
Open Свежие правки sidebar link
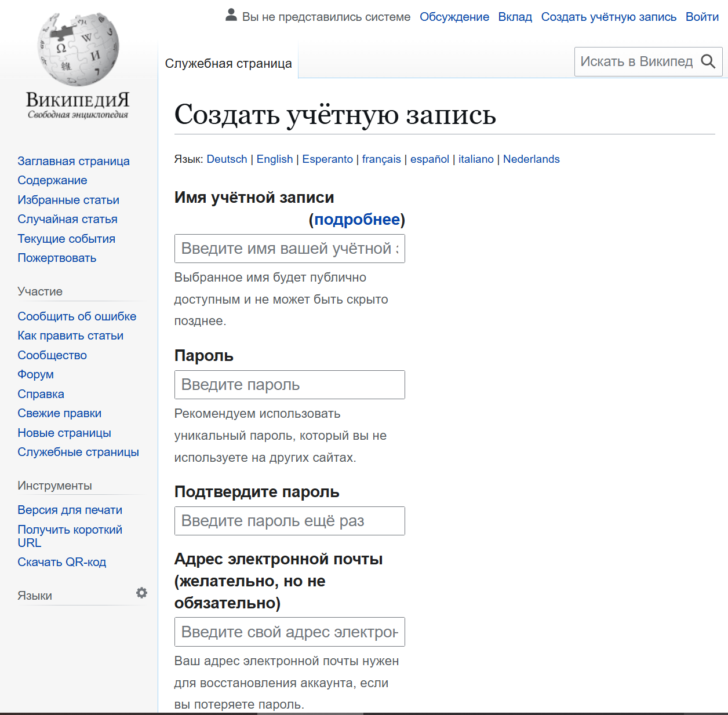click(59, 413)
